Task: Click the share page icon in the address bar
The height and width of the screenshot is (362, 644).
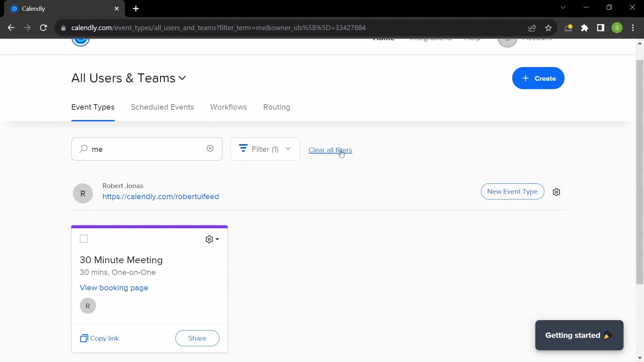Action: click(532, 28)
